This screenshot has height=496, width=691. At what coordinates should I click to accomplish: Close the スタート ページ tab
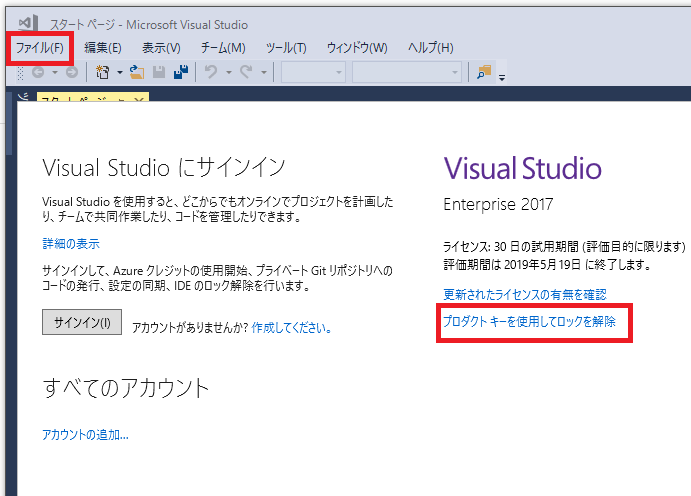point(139,99)
